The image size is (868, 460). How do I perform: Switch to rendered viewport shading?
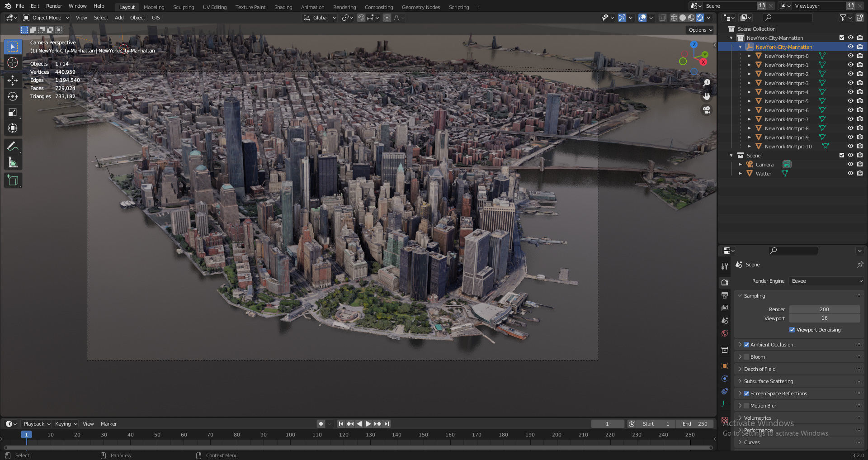[x=700, y=18]
